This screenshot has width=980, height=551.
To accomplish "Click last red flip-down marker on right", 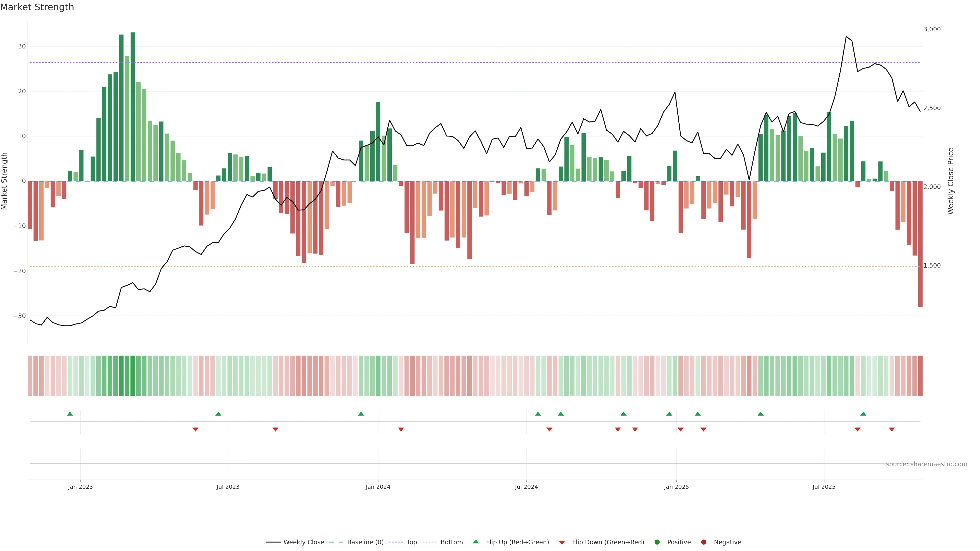I will coord(892,429).
